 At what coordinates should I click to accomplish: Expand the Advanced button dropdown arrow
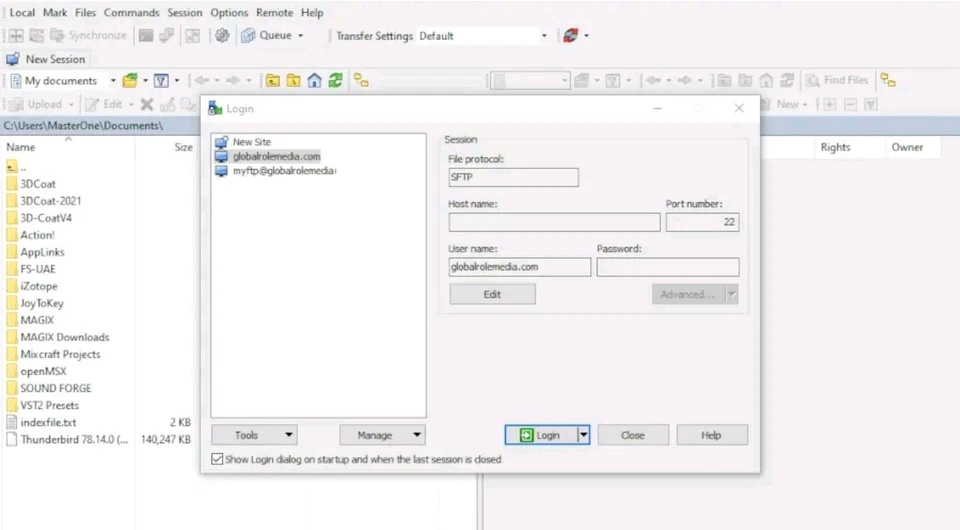(732, 294)
